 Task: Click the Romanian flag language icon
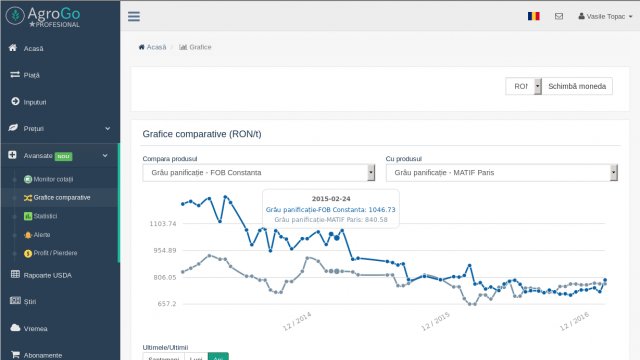pyautogui.click(x=533, y=16)
